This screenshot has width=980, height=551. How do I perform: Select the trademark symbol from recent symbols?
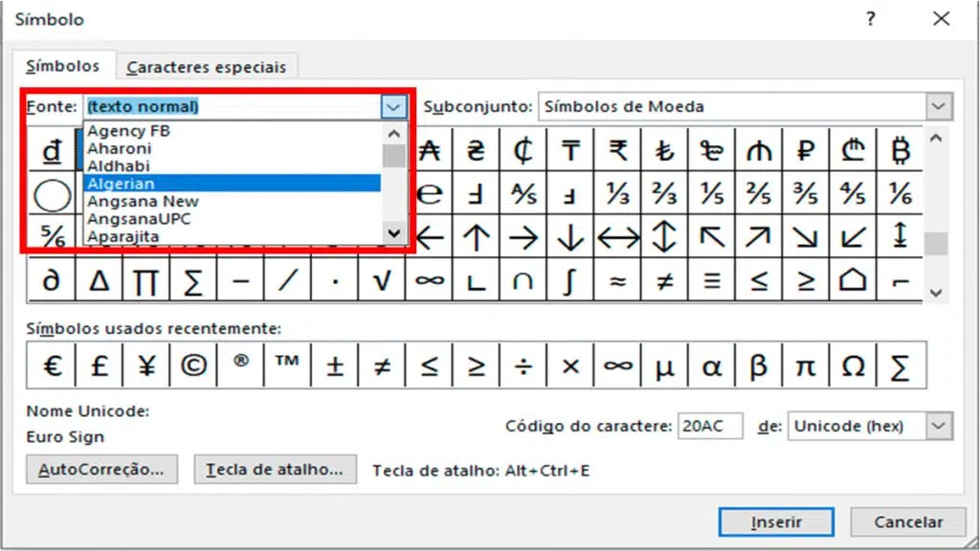coord(288,364)
